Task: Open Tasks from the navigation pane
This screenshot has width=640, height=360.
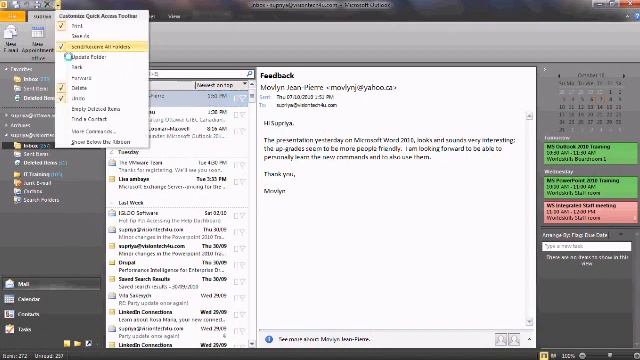Action: coord(24,329)
